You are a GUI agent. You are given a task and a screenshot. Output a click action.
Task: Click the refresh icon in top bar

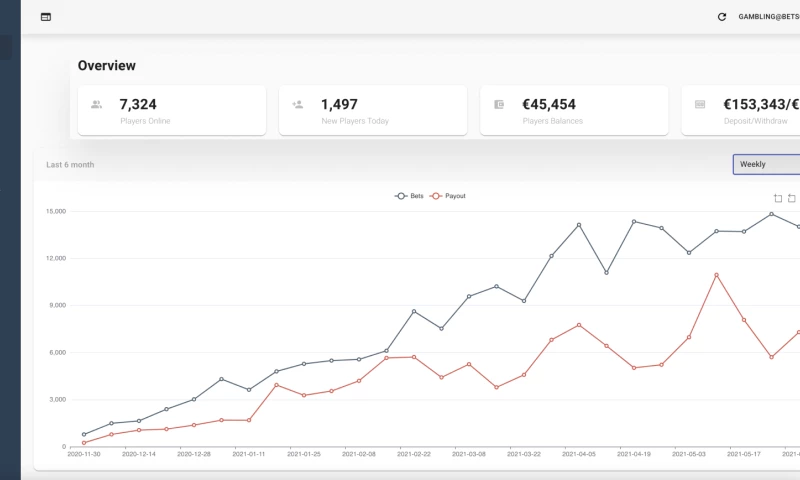pos(722,17)
